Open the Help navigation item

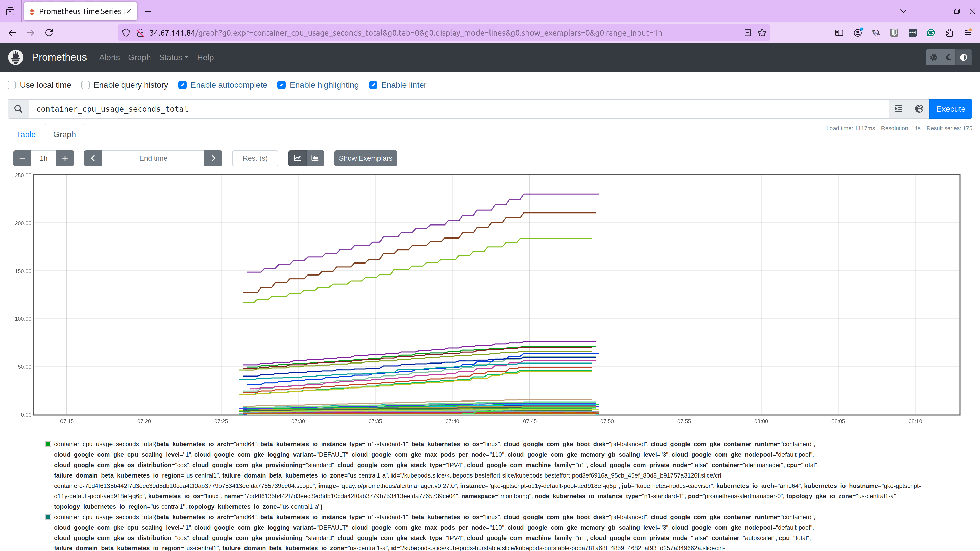point(205,57)
